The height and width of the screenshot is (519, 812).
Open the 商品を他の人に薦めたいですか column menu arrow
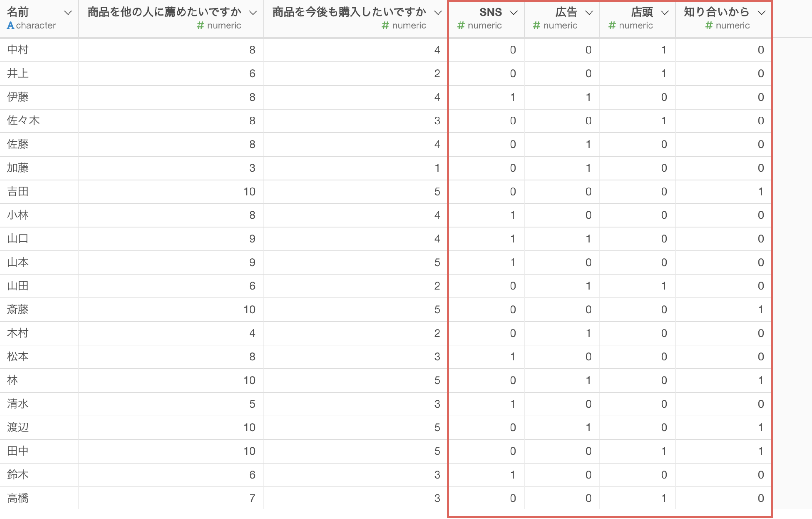[x=253, y=13]
